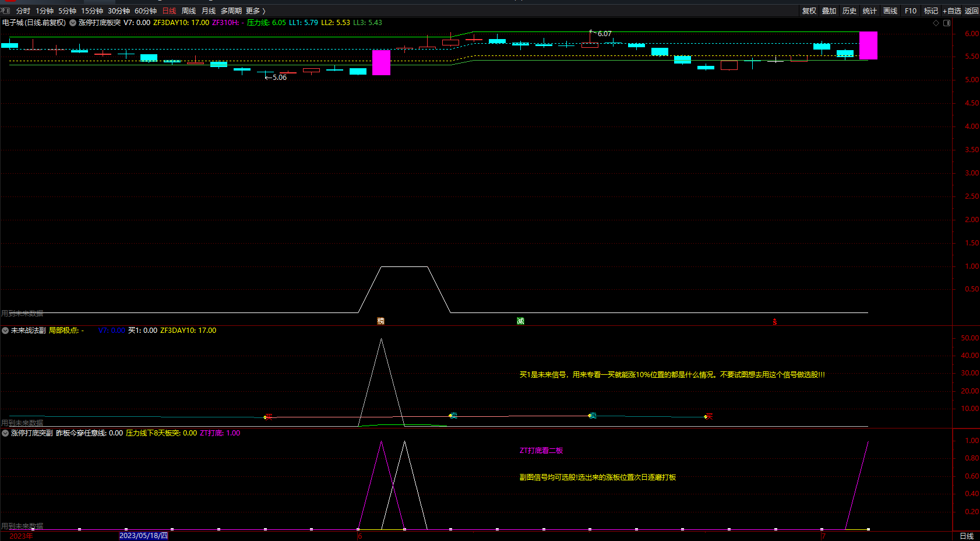Click the first cyan 卖 signal marker
Image resolution: width=980 pixels, height=541 pixels.
[453, 416]
